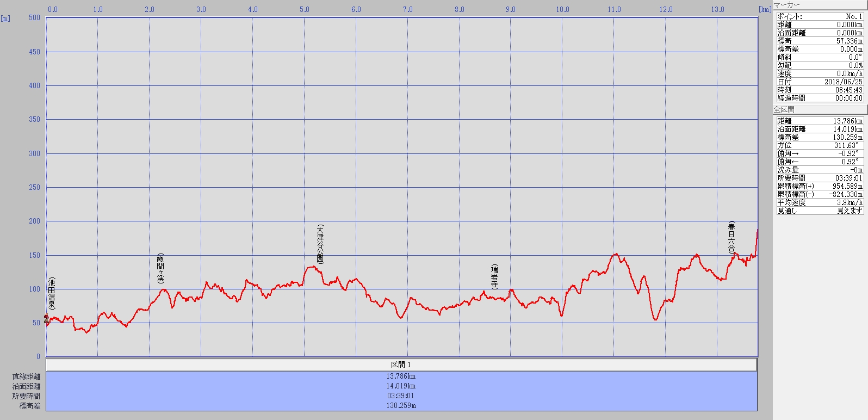Image resolution: width=868 pixels, height=420 pixels.
Task: Select the 大津谷公園 waypoint label on the graph
Action: [320, 244]
